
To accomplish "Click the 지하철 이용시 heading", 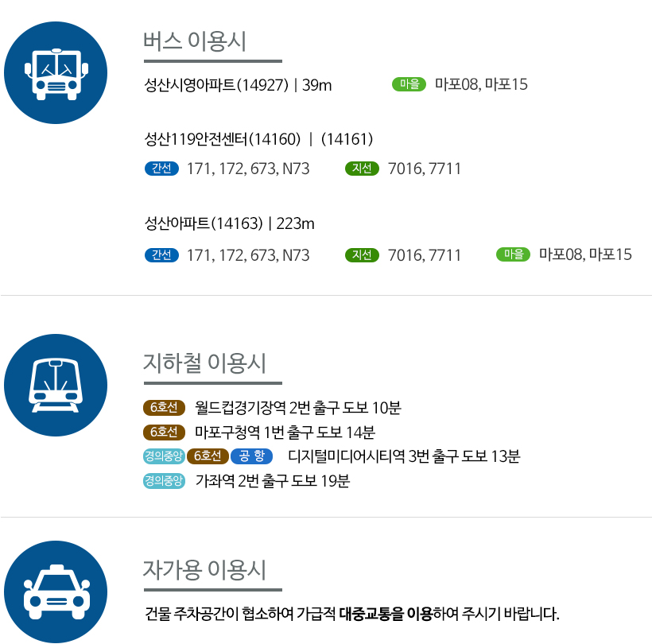I will [204, 363].
